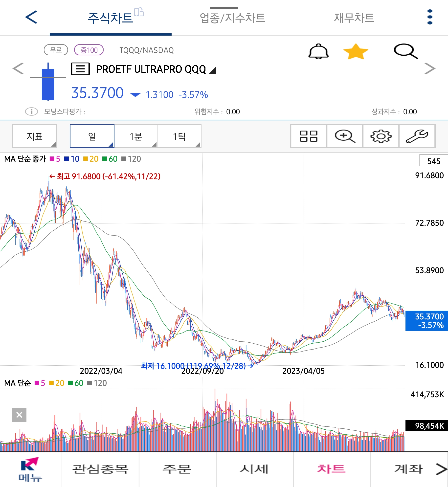
Task: Select the 1분 minute period dropdown
Action: point(136,136)
